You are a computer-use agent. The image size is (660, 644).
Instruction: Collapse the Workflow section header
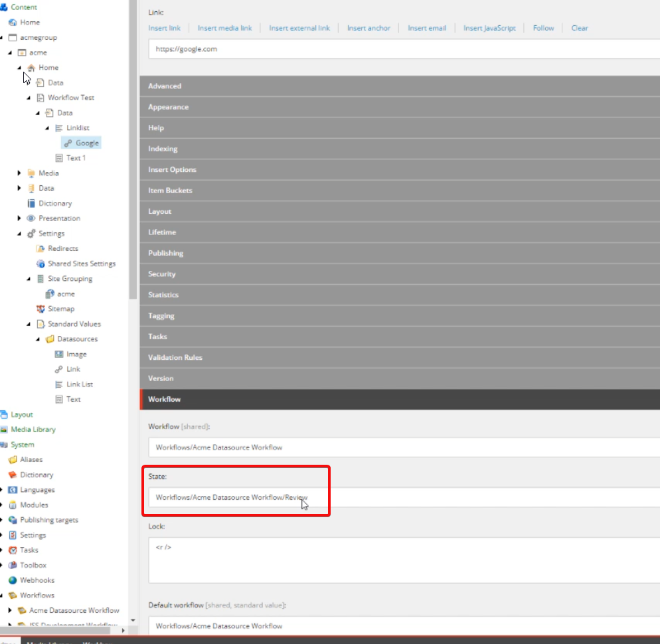400,399
